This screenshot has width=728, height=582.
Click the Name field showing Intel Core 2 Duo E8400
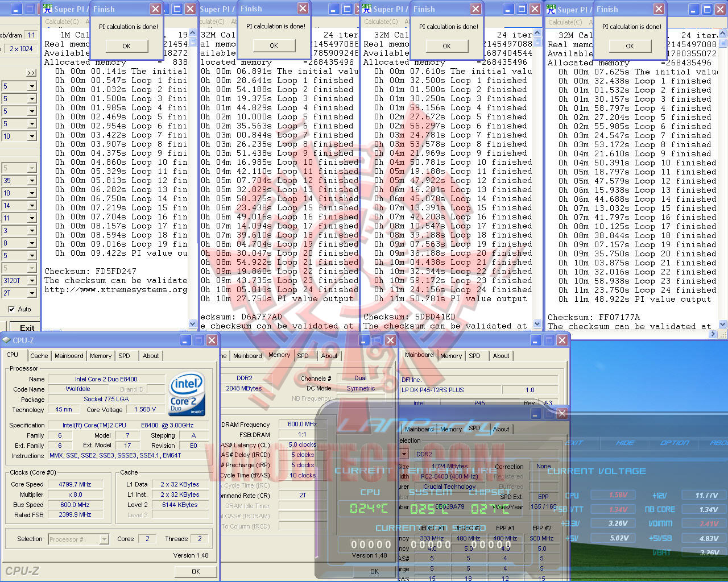[106, 379]
